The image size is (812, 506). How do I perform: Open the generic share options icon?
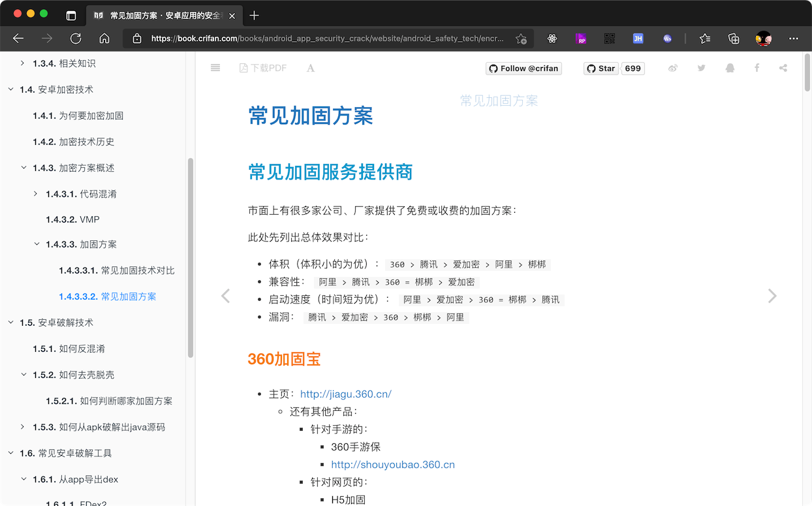point(783,68)
